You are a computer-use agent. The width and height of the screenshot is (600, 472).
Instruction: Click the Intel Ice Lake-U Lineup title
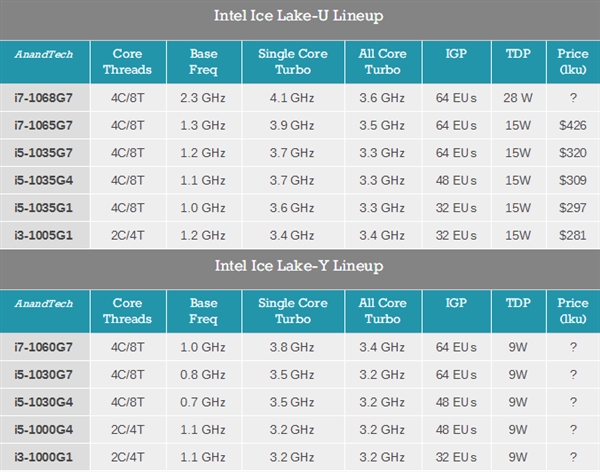click(299, 17)
